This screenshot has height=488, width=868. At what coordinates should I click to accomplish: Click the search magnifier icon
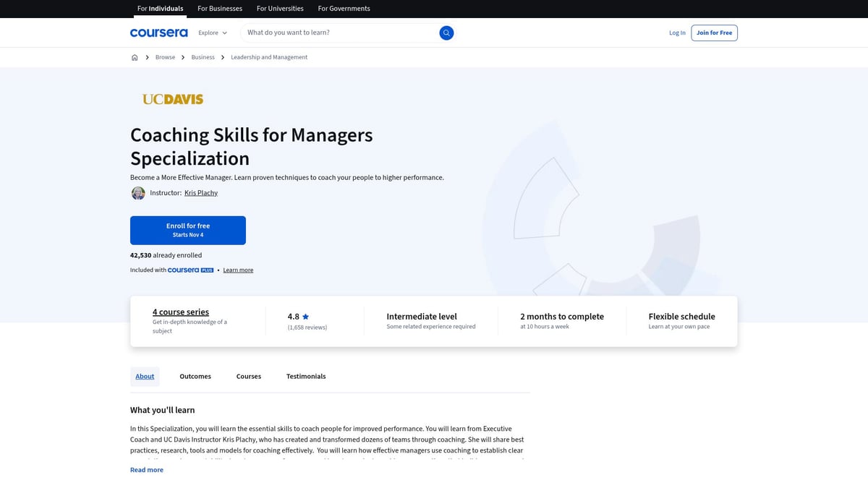click(446, 33)
